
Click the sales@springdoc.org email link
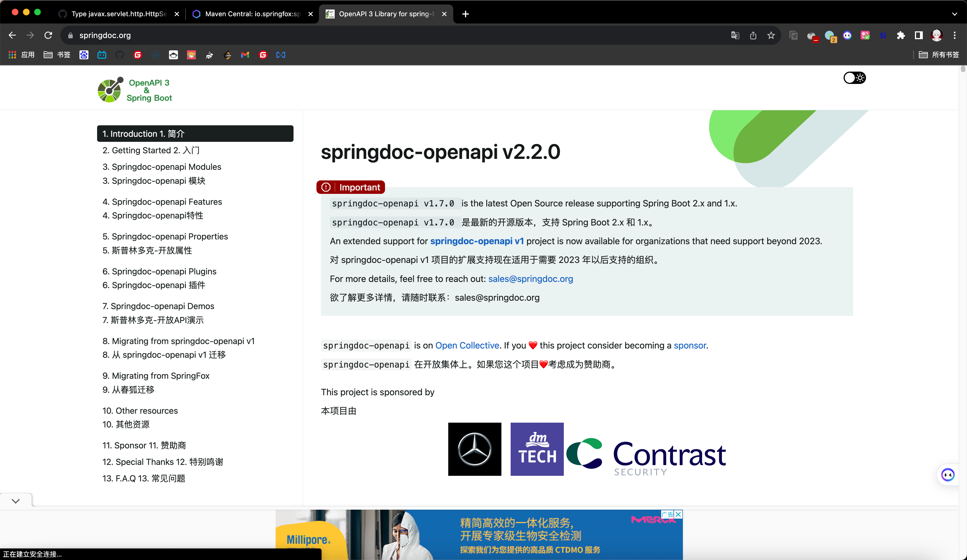click(531, 279)
